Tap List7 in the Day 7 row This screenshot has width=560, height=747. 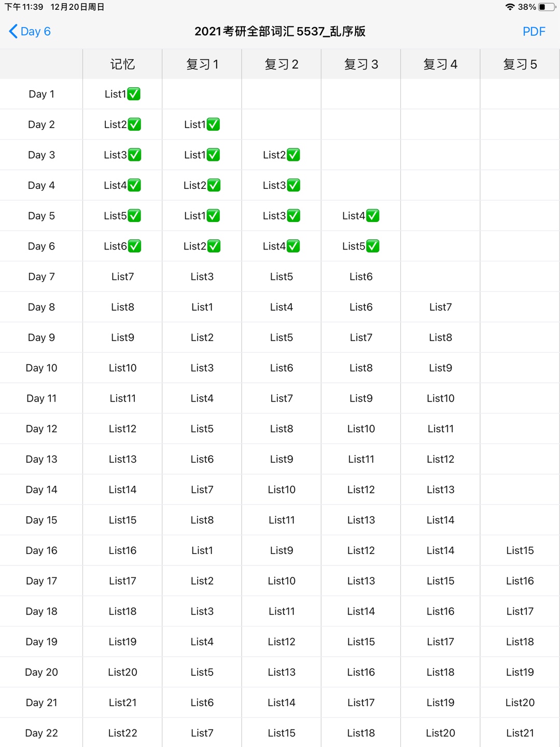[x=122, y=276]
